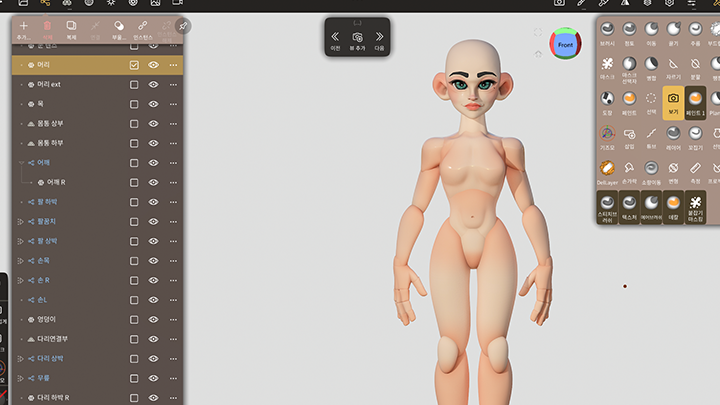Select the 브러시 (Brush) sculpt tool
Viewport: 720px width, 405px height.
click(x=607, y=34)
